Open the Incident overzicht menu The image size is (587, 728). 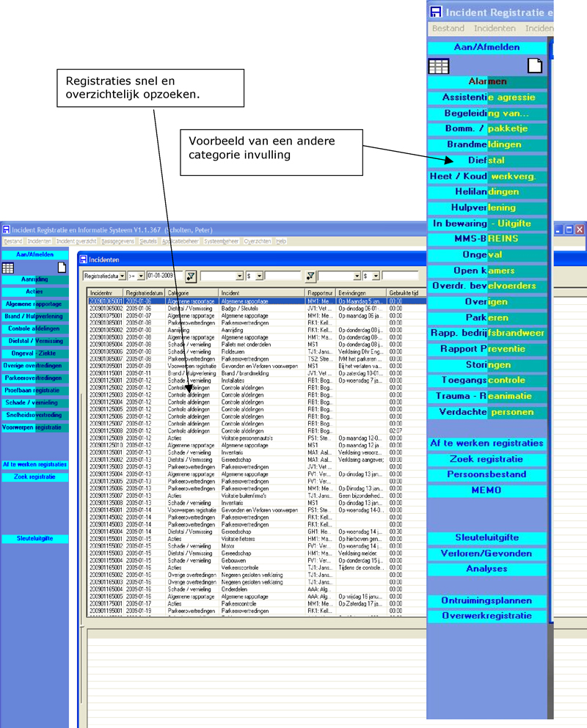[x=76, y=241]
